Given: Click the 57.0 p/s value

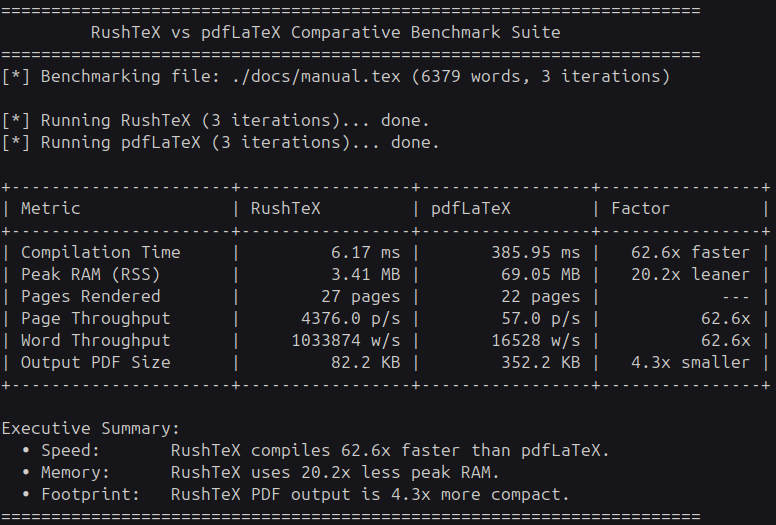Looking at the screenshot, I should (540, 319).
